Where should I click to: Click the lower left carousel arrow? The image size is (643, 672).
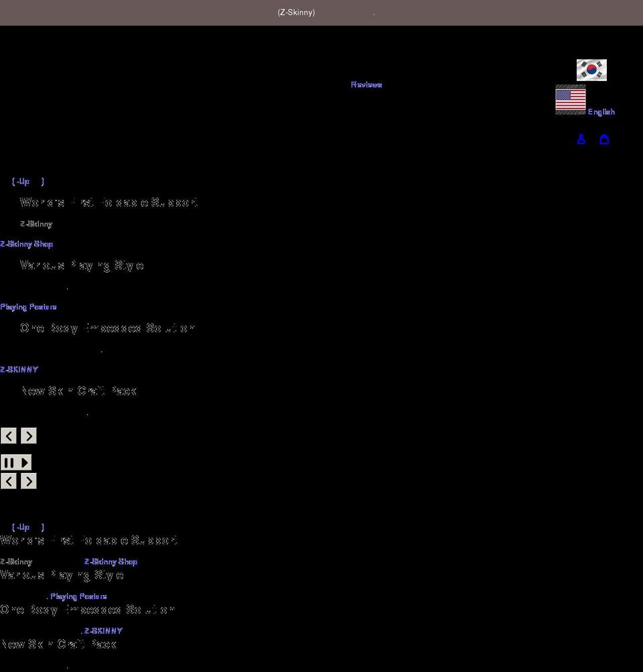point(8,481)
